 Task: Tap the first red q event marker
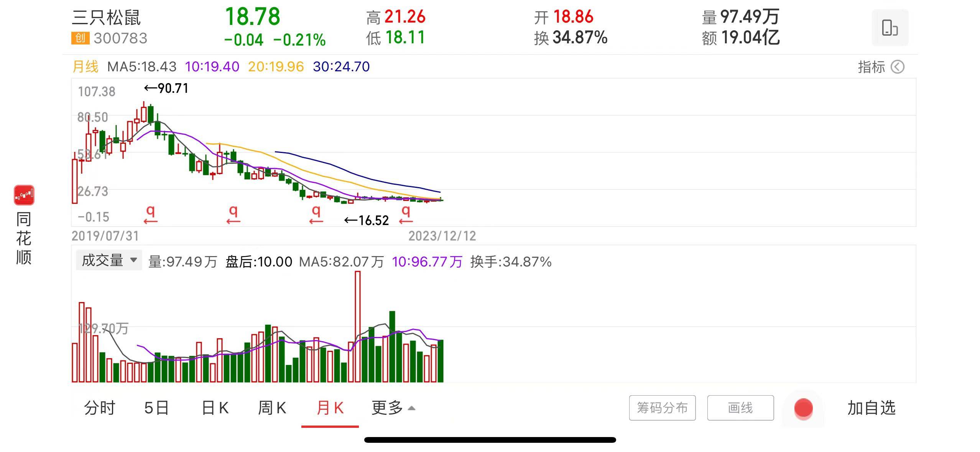151,214
